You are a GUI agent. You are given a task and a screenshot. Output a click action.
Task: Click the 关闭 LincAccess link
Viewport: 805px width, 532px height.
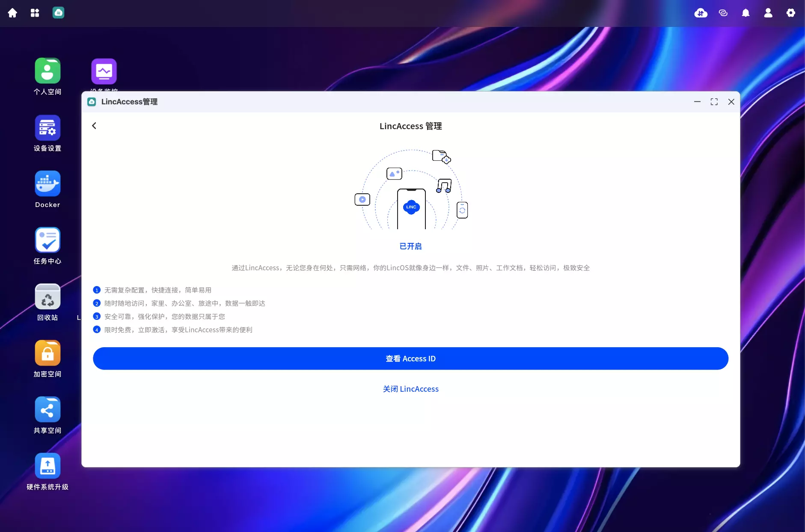(x=410, y=389)
